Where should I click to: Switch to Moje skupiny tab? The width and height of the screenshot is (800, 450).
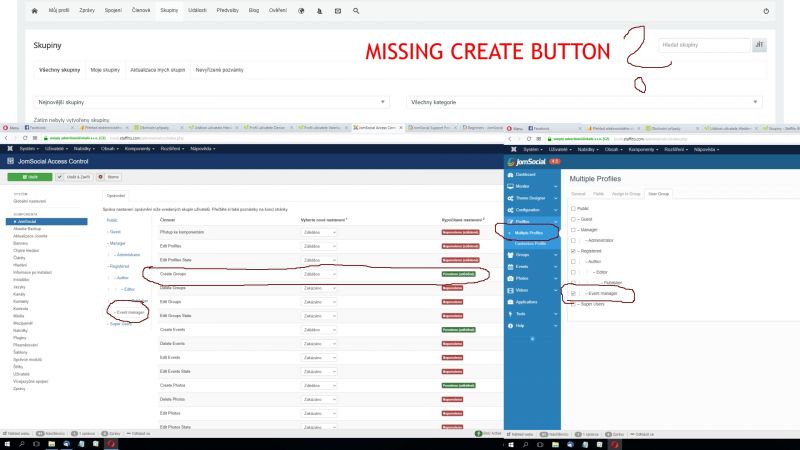pos(105,70)
